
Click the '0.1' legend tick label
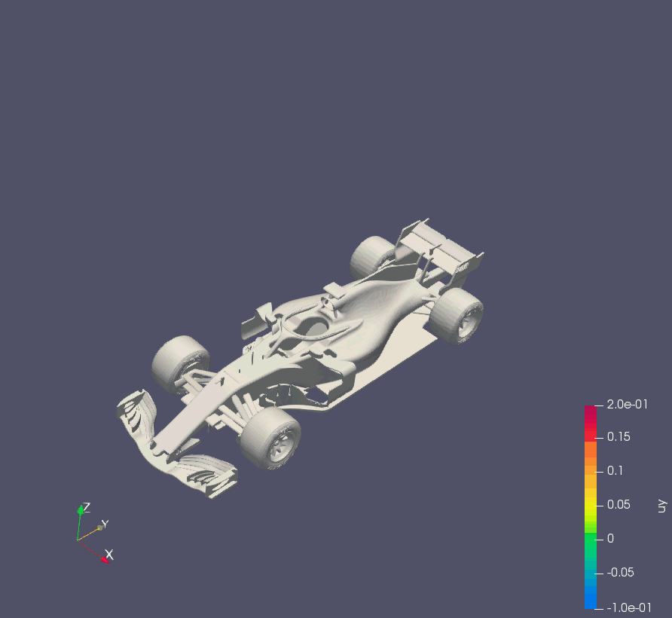pos(615,471)
